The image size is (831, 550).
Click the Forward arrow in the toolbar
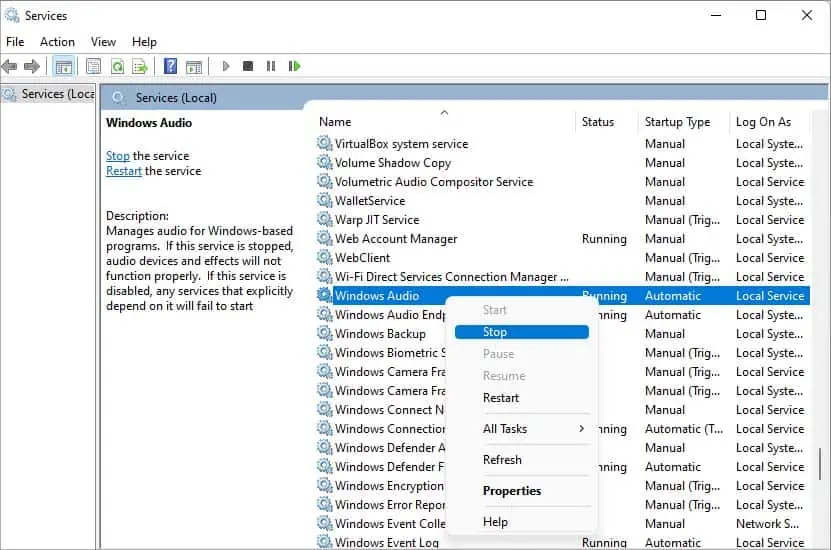(x=32, y=66)
